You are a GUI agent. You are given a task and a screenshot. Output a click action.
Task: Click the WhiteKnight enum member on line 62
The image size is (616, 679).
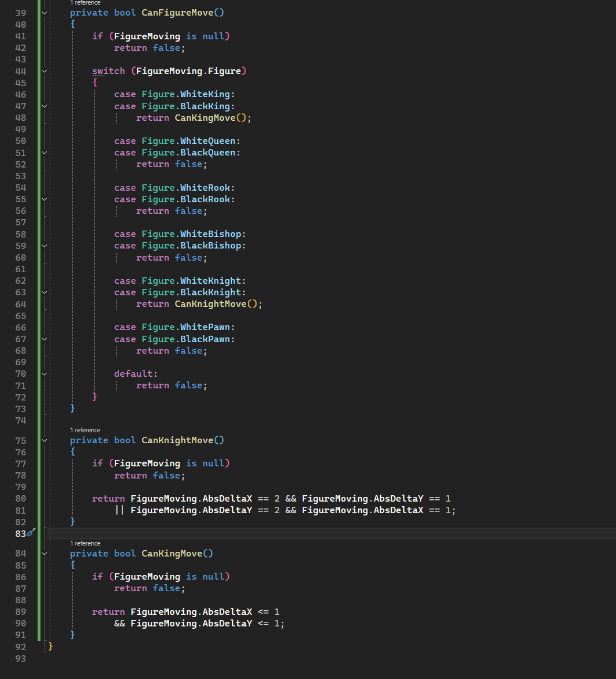click(x=210, y=281)
